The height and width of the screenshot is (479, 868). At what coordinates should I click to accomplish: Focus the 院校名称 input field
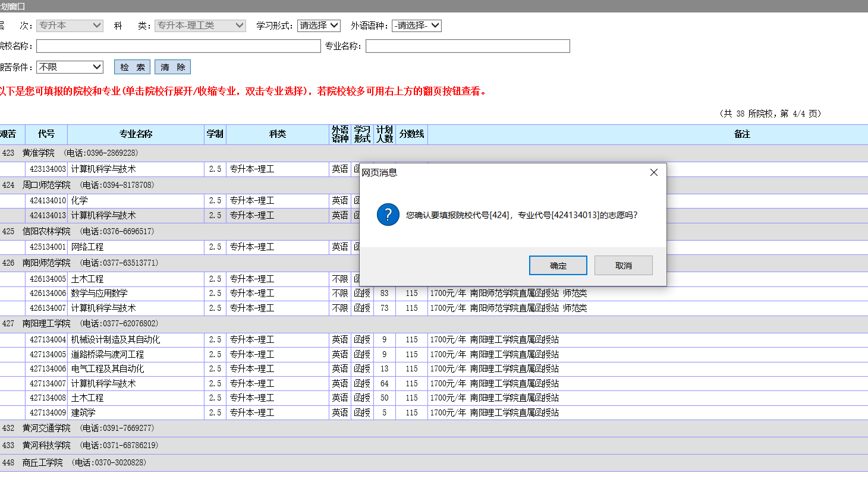click(x=178, y=46)
